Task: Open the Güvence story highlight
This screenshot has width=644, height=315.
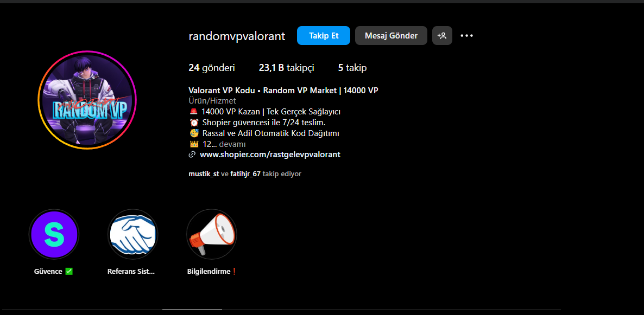Action: point(54,234)
